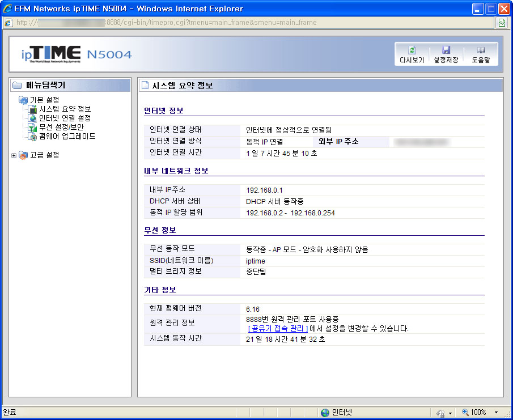Screen dimensions: 513x420
Task: Click the 동적 IP 연결 value
Action: coord(264,142)
